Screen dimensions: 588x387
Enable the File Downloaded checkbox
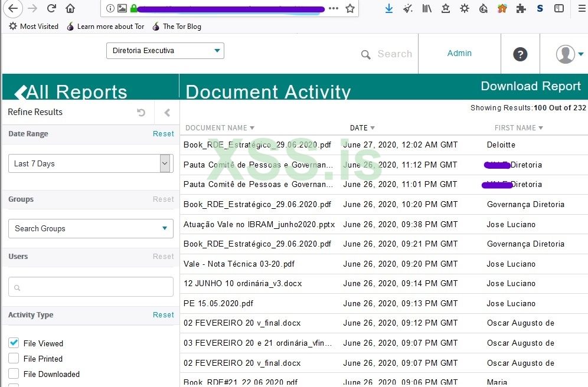(13, 373)
